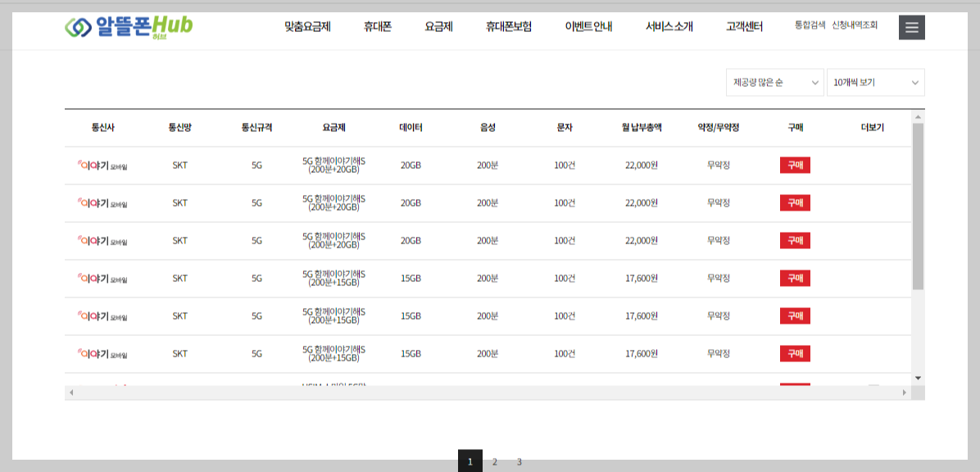
Task: Open the 고객센터 menu
Action: click(x=744, y=27)
